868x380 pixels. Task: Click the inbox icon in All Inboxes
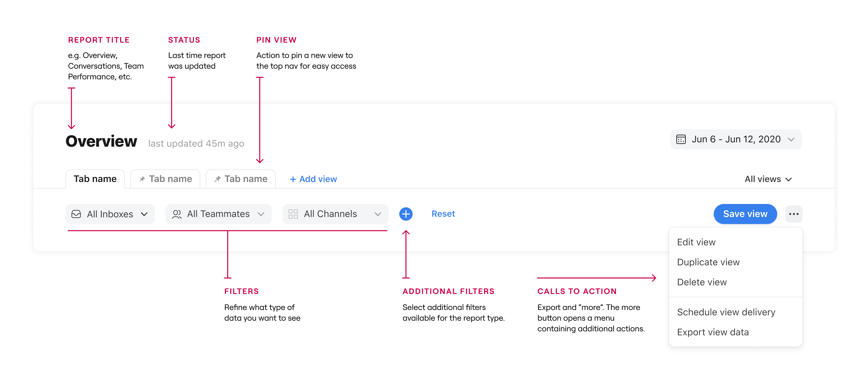tap(76, 214)
